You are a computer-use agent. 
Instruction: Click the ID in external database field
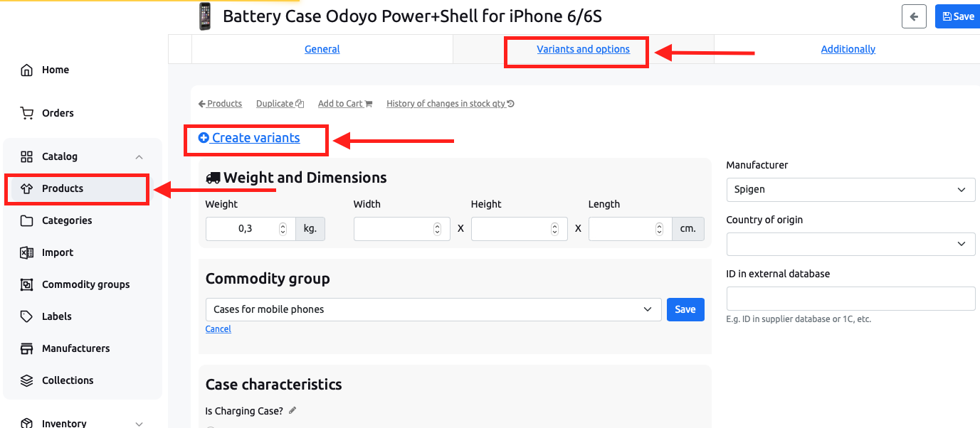click(x=850, y=299)
